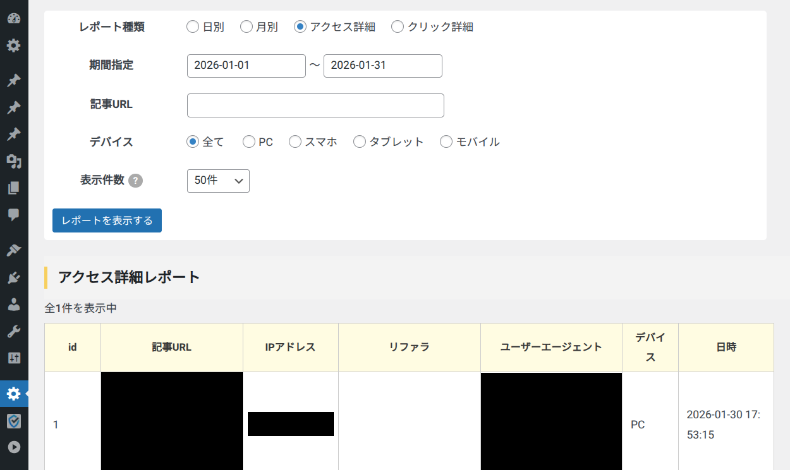
Task: Click the アクセス詳細レポート heading
Action: pyautogui.click(x=129, y=278)
